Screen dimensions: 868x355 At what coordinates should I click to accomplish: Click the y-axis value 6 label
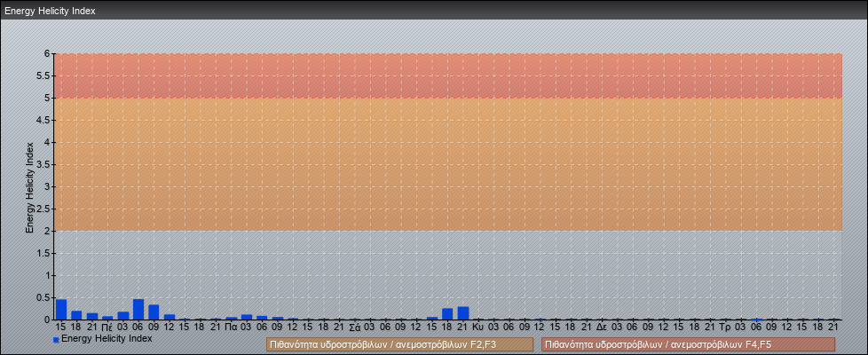pos(48,53)
